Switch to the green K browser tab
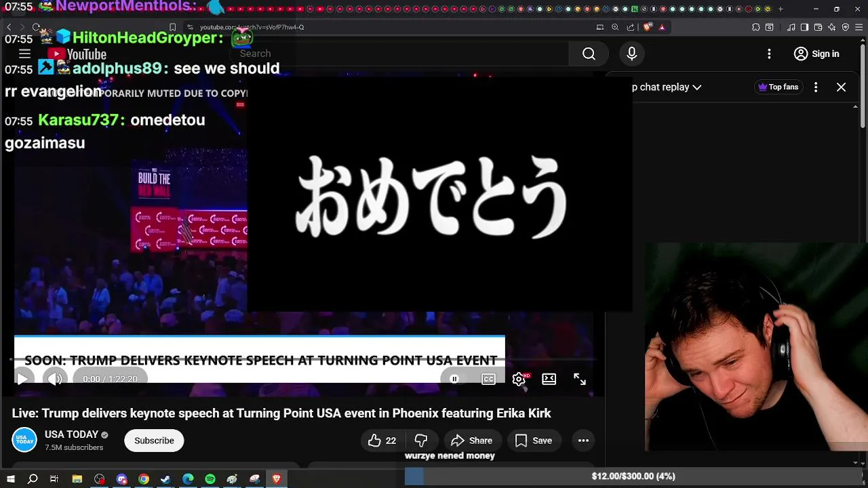Viewport: 868px width, 488px height. pos(635,9)
